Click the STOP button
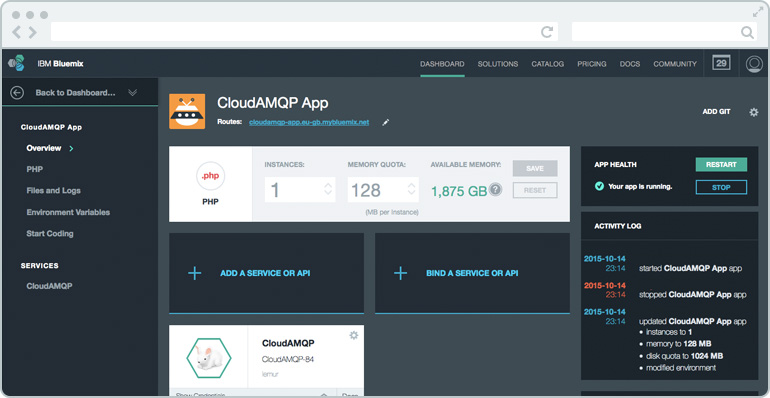770x398 pixels. pos(721,187)
